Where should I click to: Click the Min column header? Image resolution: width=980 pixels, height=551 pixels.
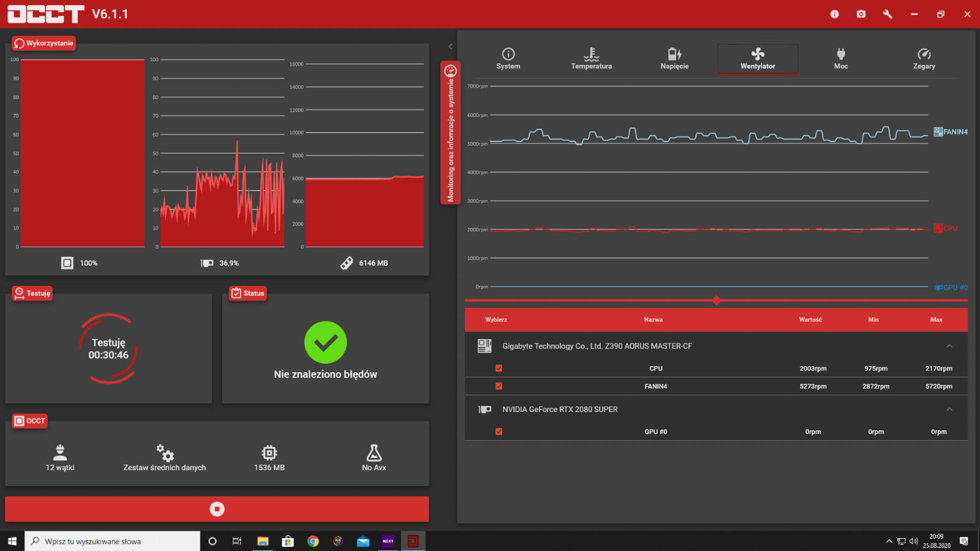click(873, 320)
